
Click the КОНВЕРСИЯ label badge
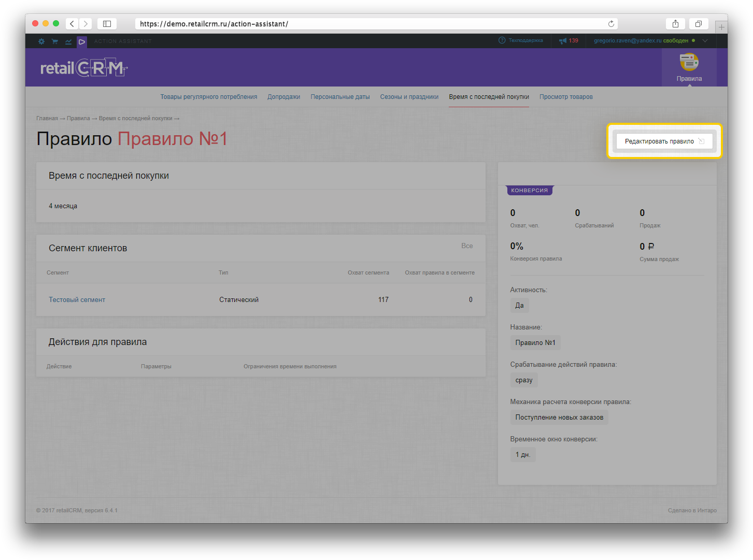[x=529, y=190]
